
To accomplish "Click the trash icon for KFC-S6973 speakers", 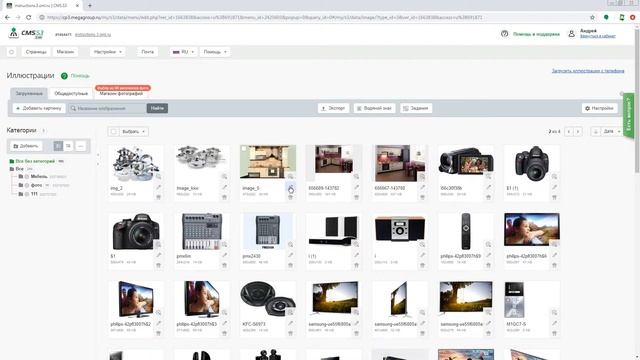I will 290,333.
